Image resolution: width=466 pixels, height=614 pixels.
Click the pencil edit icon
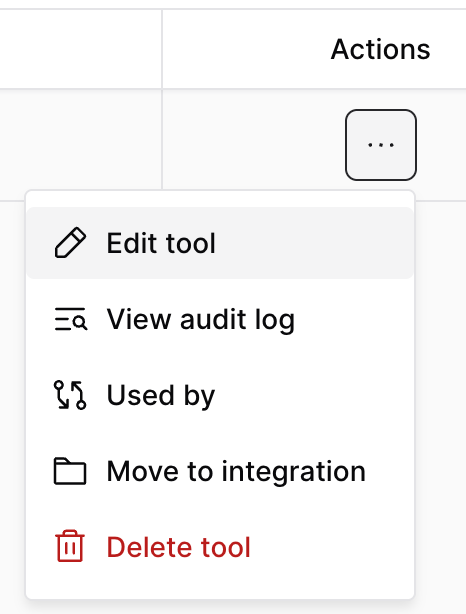70,243
